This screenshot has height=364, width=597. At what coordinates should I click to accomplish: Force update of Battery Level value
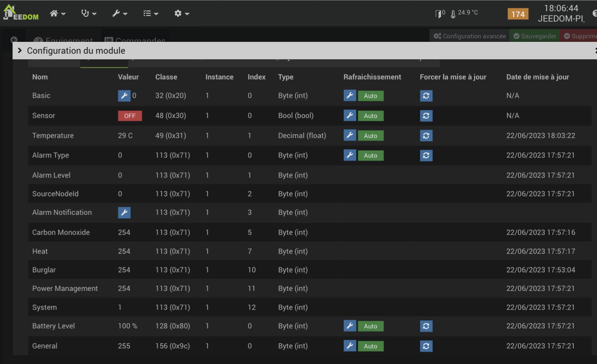pyautogui.click(x=426, y=326)
